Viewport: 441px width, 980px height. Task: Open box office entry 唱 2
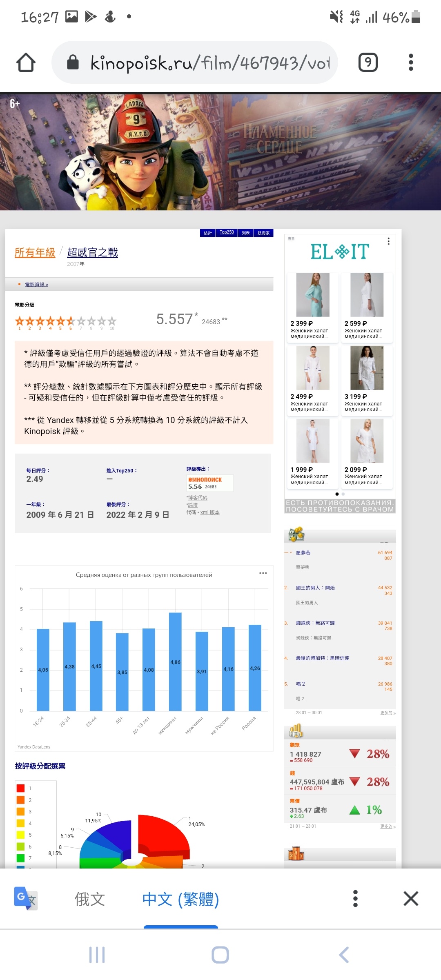click(301, 684)
